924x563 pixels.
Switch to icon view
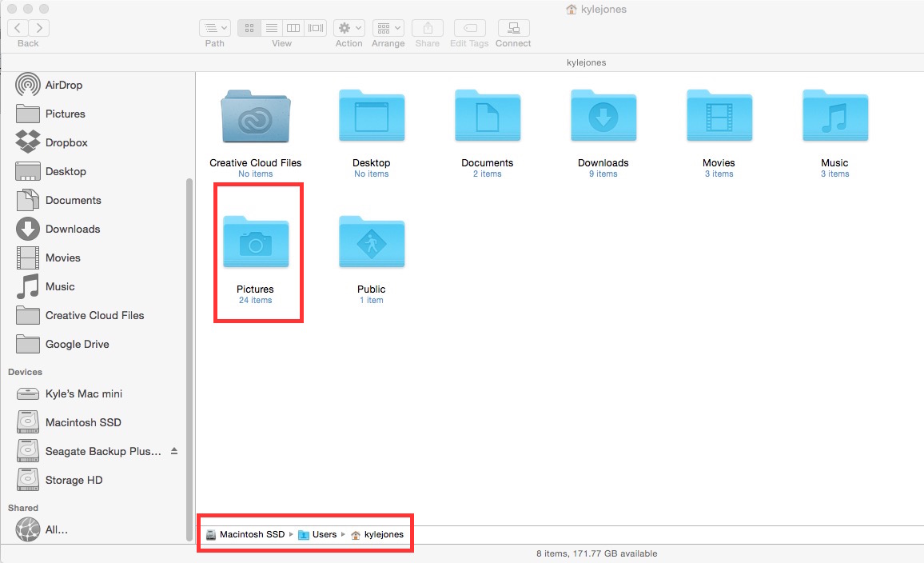point(249,28)
